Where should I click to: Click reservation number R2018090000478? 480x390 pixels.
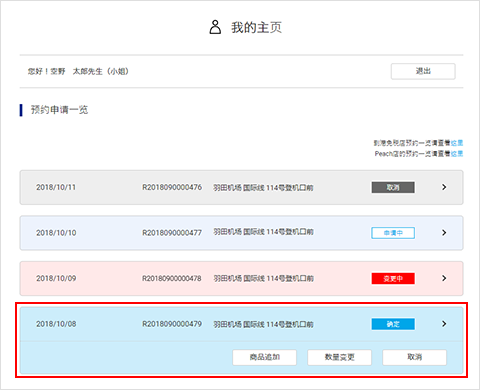pos(172,278)
